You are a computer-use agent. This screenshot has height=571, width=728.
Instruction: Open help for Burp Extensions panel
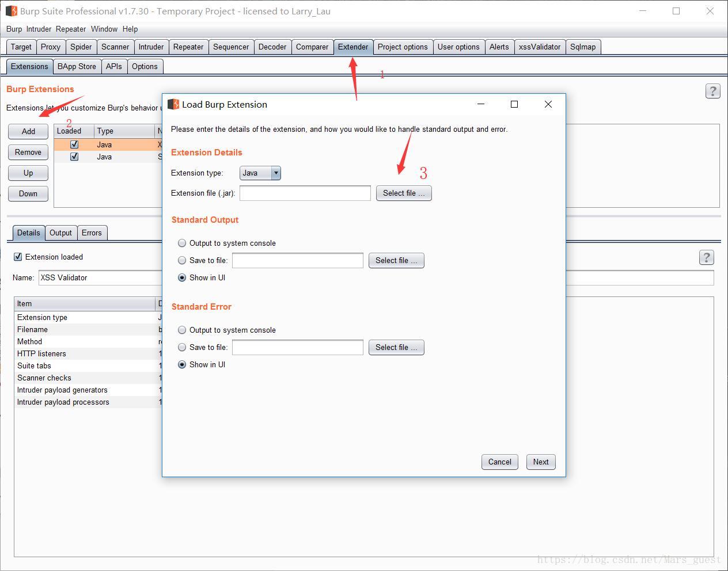[712, 91]
